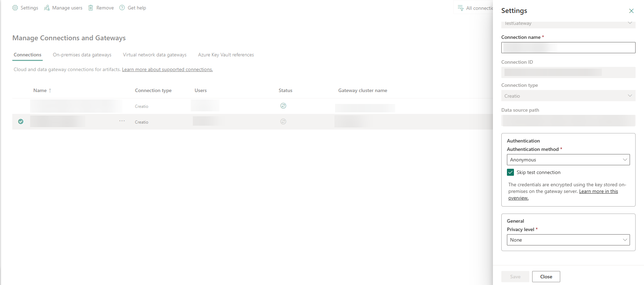Close the Settings panel with X icon

[x=631, y=11]
